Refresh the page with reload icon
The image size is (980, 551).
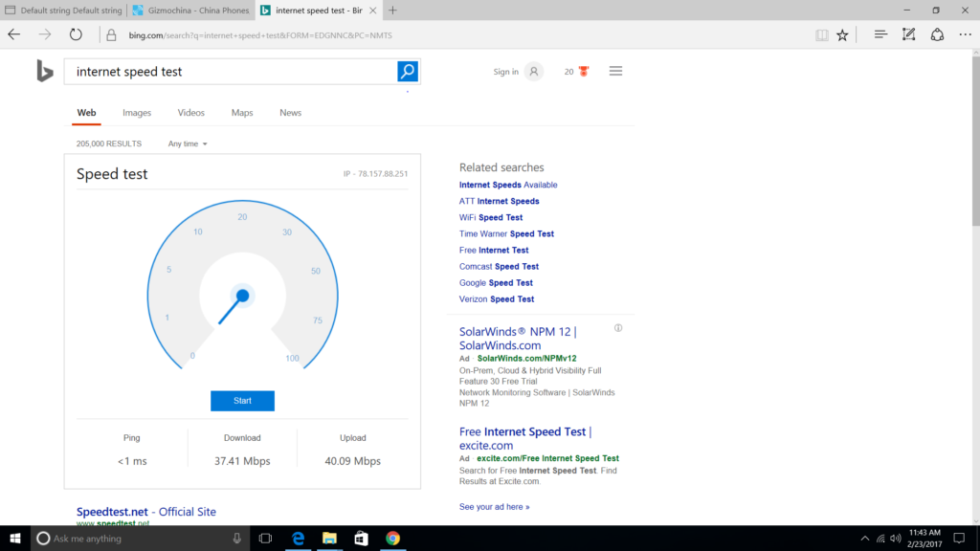(76, 35)
